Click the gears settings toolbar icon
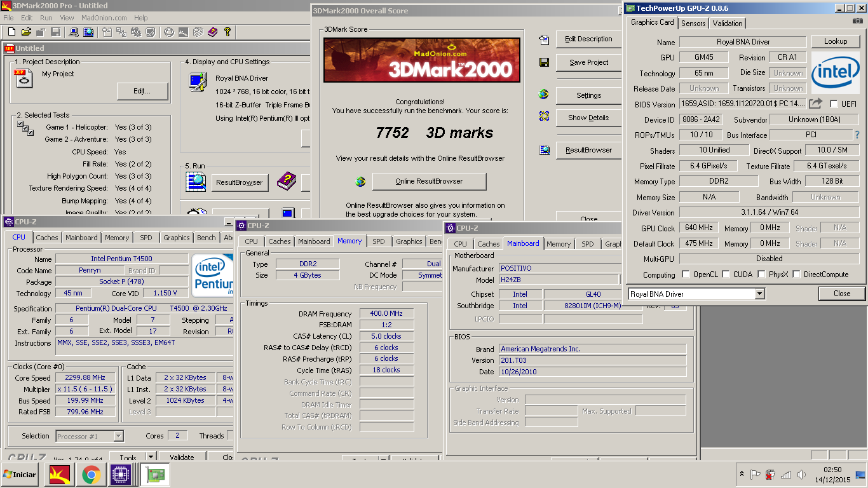This screenshot has height=488, width=868. coord(136,32)
